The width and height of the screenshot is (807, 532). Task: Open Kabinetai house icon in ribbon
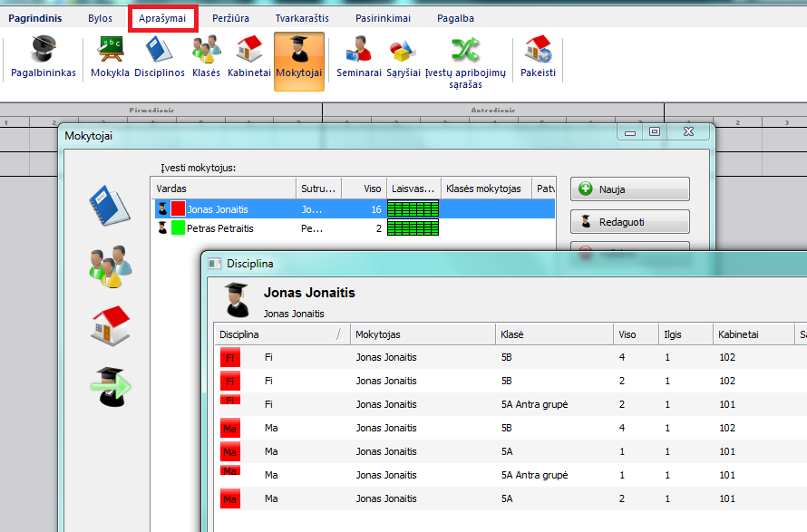pyautogui.click(x=248, y=56)
